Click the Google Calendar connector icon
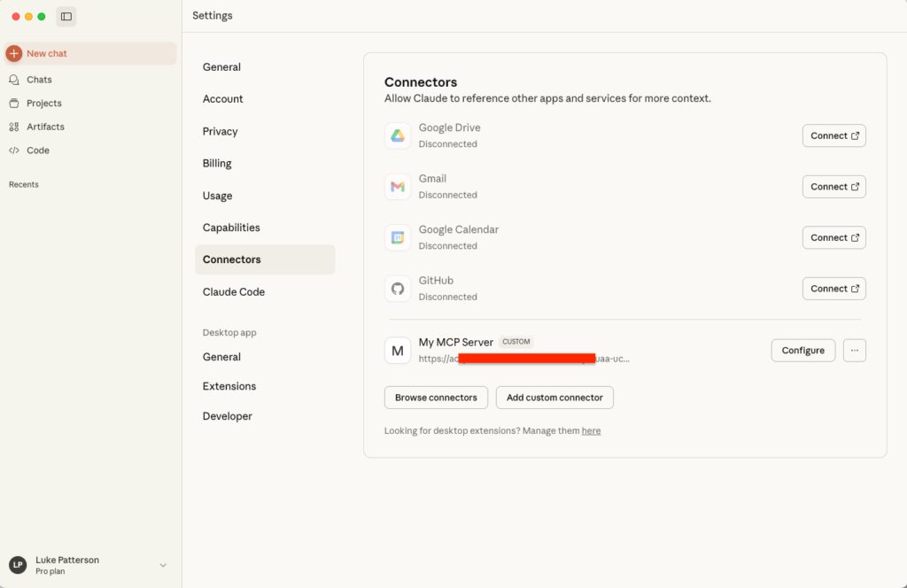The image size is (907, 588). (398, 237)
